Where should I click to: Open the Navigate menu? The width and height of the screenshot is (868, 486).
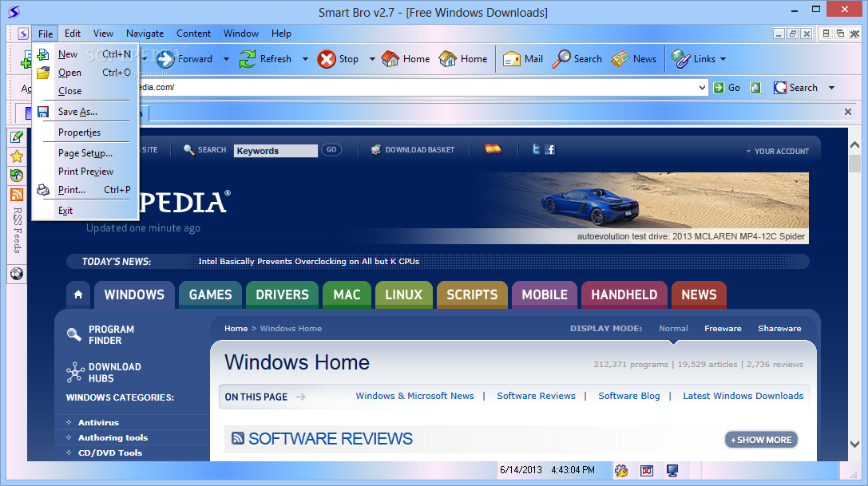click(145, 34)
